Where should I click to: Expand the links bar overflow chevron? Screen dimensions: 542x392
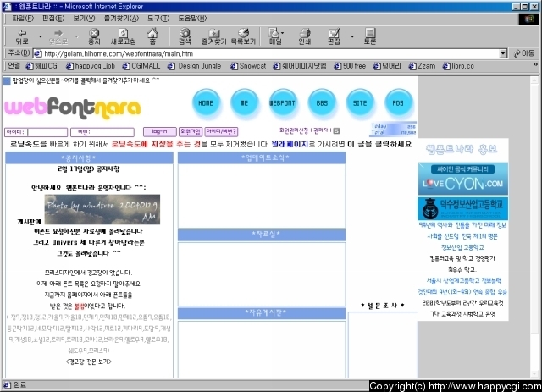coord(535,65)
